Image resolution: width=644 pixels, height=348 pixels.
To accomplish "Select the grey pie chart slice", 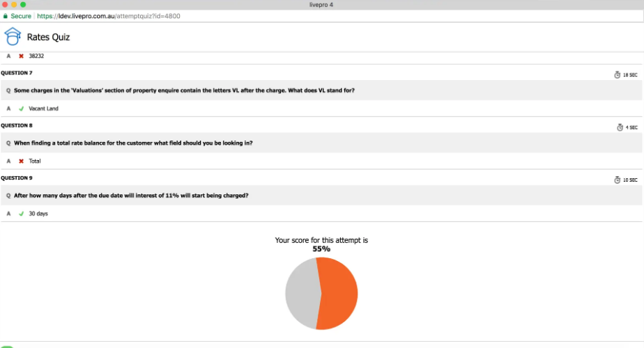I will coord(301,293).
